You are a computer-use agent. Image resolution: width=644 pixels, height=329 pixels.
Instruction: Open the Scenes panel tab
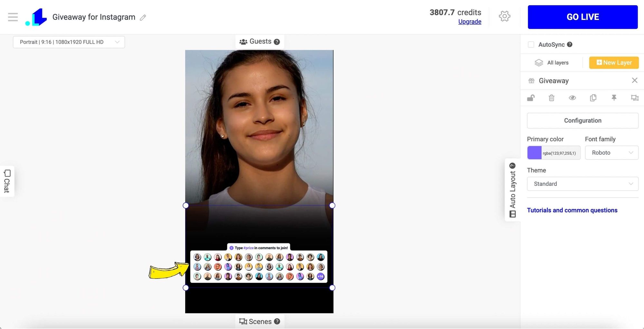260,321
